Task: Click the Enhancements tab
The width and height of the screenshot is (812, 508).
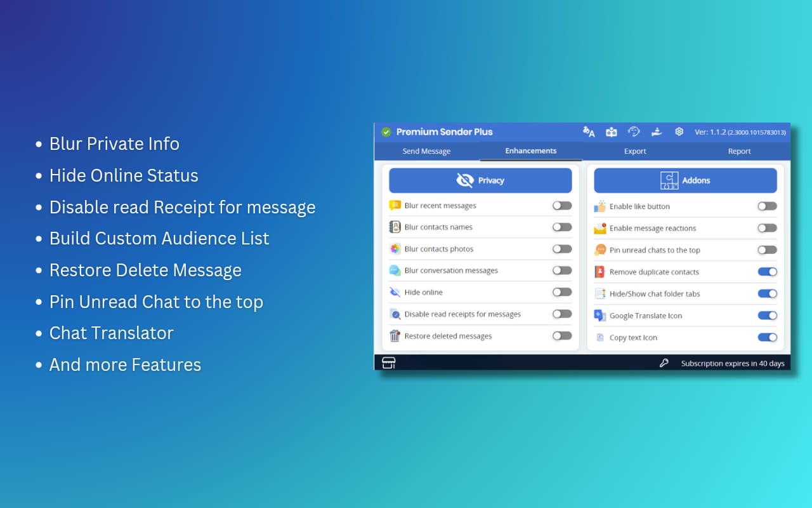Action: pos(530,151)
